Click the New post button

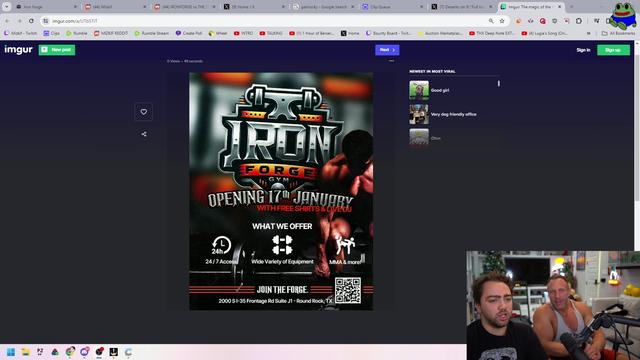(x=57, y=50)
